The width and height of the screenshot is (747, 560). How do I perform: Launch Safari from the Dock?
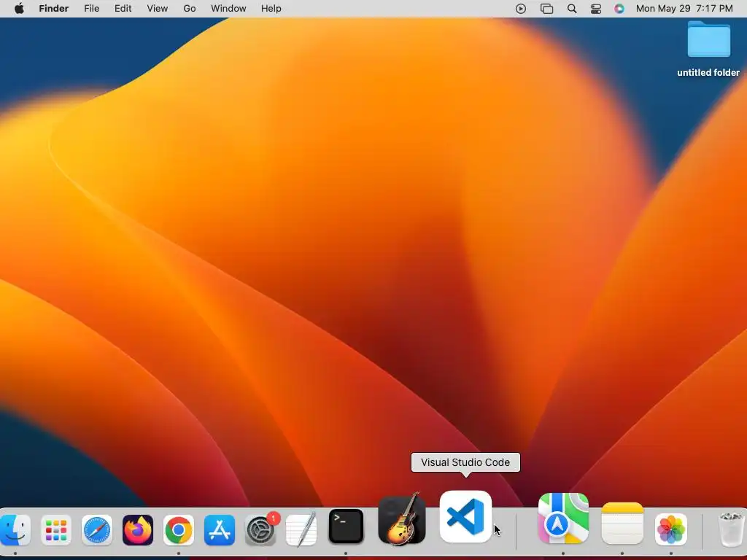coord(97,529)
